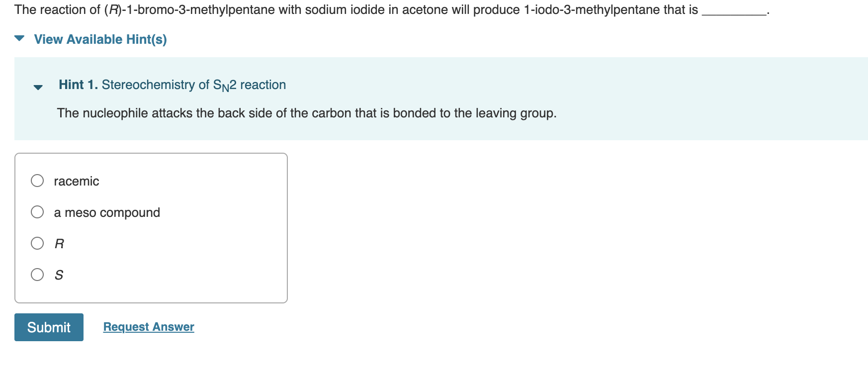Collapse the View Available Hint(s) disclosure triangle
The image size is (868, 378).
19,39
